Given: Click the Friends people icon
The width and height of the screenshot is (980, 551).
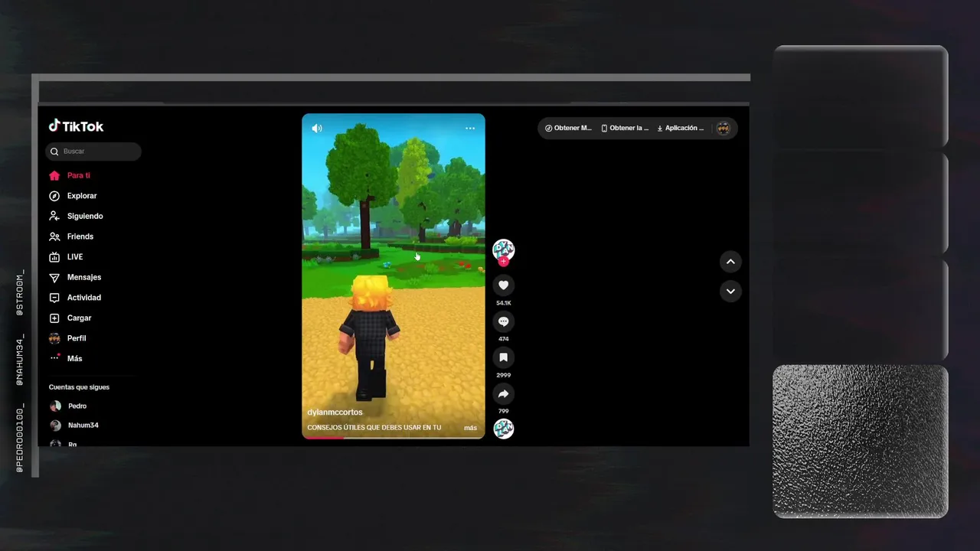Looking at the screenshot, I should coord(54,236).
